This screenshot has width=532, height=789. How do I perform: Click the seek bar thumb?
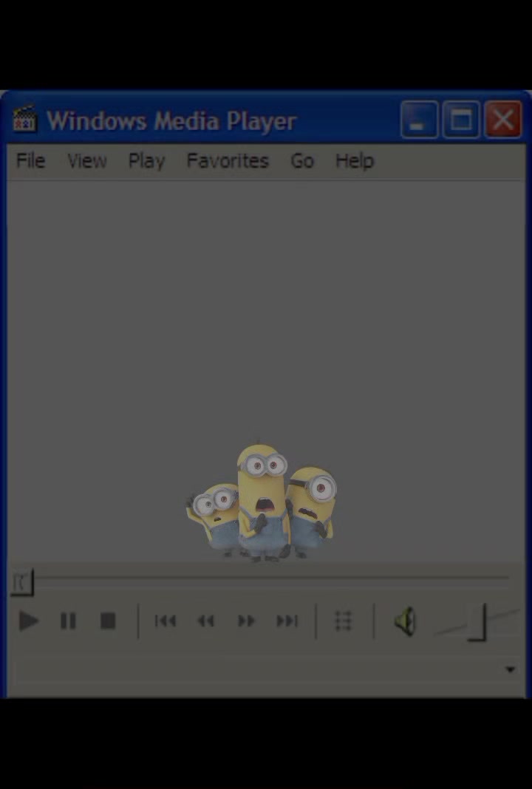coord(22,583)
